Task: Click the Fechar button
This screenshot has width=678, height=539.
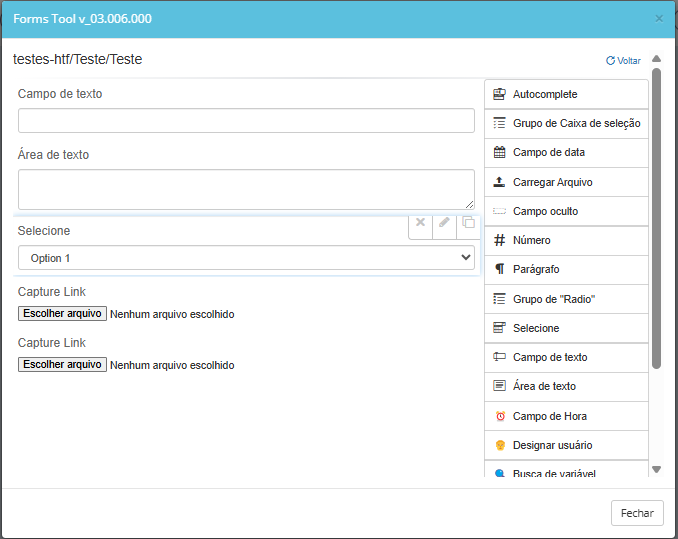Action: point(637,513)
